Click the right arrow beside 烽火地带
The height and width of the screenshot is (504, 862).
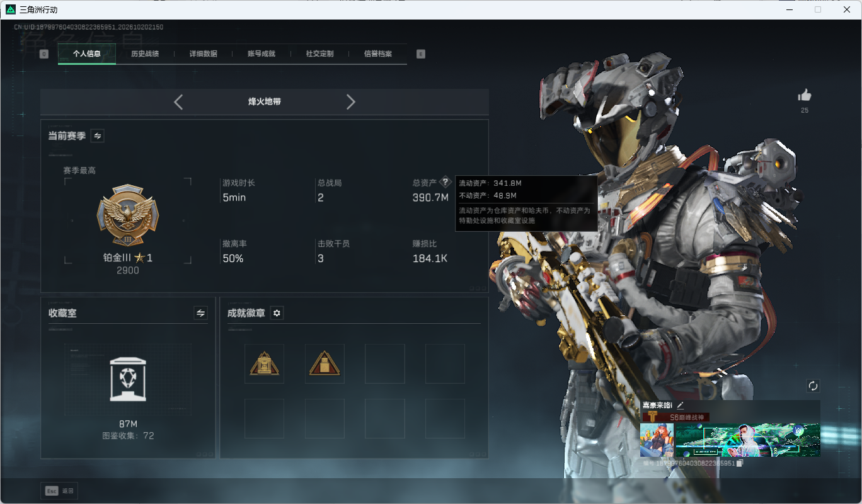point(351,102)
